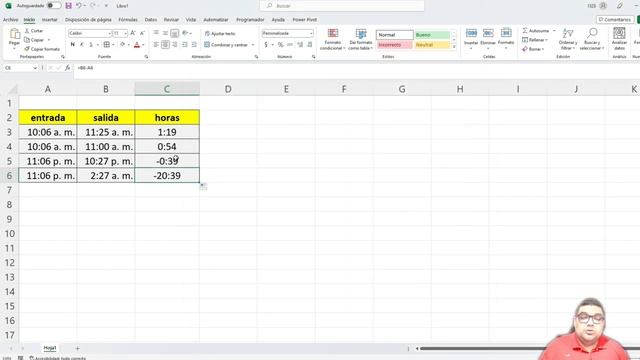Toggle underline with the S button
The height and width of the screenshot is (360, 640).
pyautogui.click(x=91, y=44)
